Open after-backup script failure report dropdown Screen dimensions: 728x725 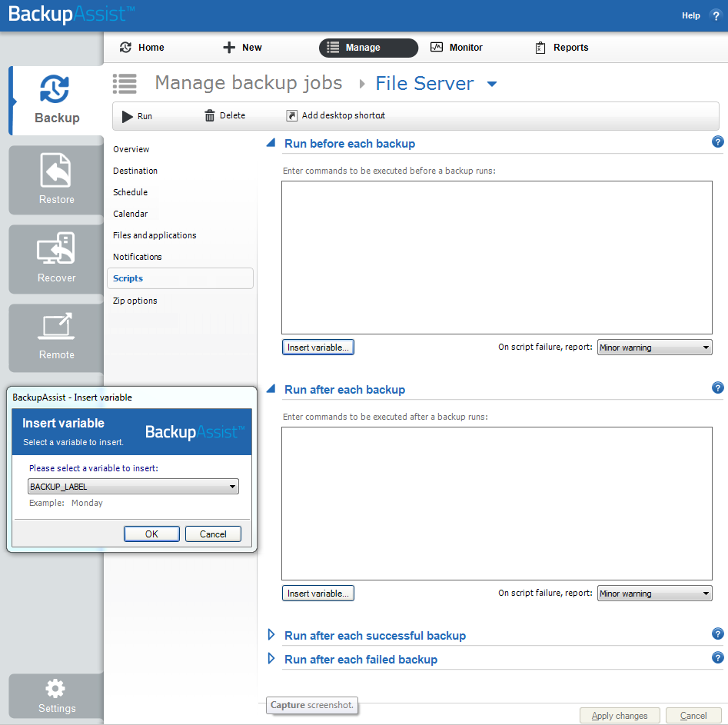[654, 594]
